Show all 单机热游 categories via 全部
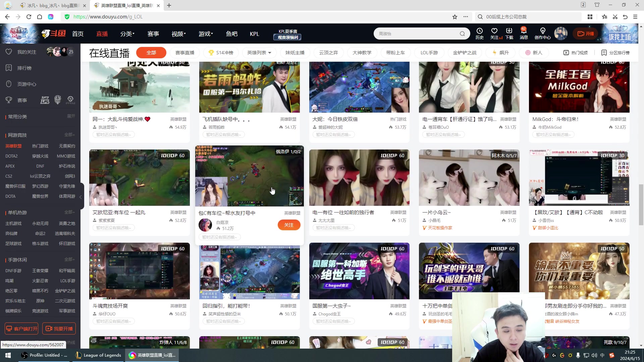Image resolution: width=644 pixels, height=362 pixels. click(69, 212)
